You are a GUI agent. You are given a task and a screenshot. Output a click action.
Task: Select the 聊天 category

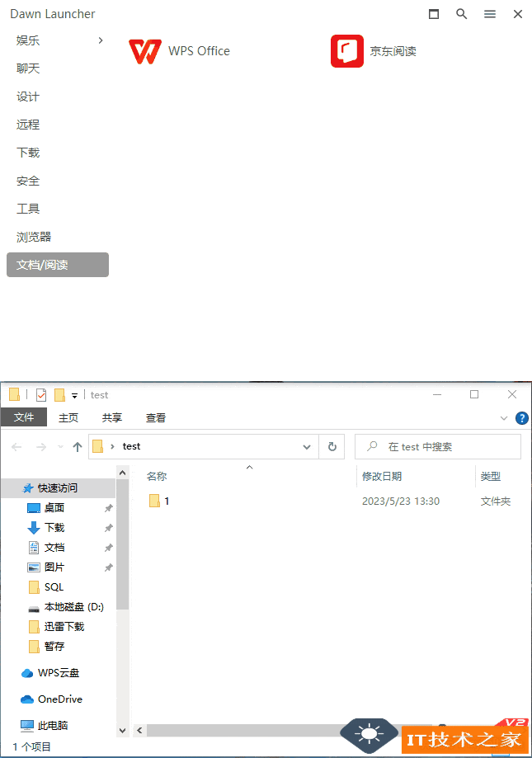28,68
